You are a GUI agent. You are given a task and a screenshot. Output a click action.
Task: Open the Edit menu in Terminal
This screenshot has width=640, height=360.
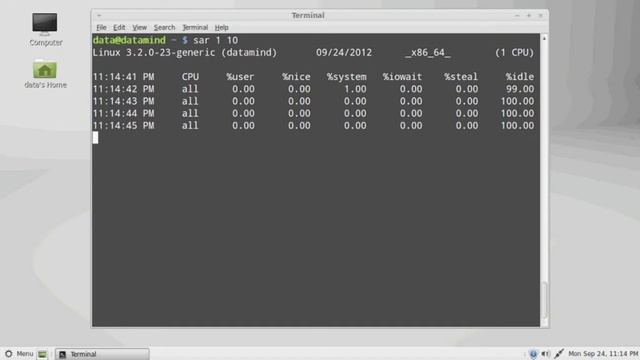pyautogui.click(x=119, y=27)
